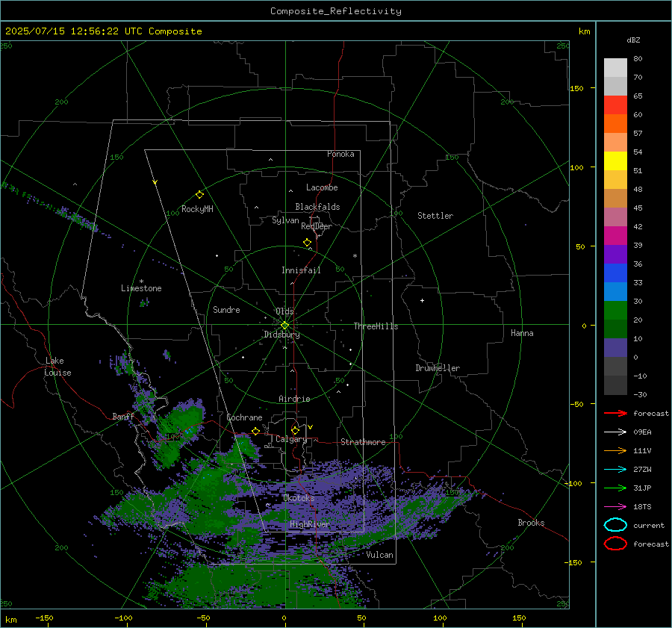
Task: Click the Cochrane label
Action: pos(244,417)
